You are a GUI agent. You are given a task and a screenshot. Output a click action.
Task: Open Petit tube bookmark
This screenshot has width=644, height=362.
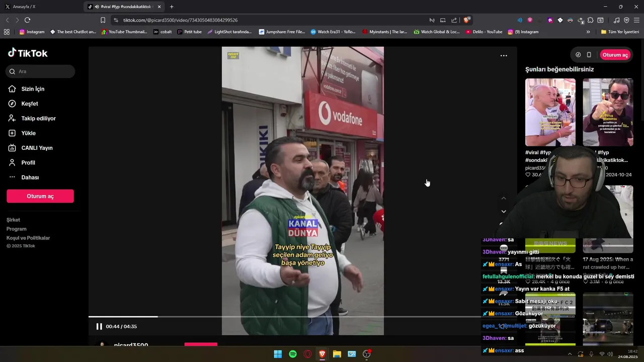coord(189,32)
